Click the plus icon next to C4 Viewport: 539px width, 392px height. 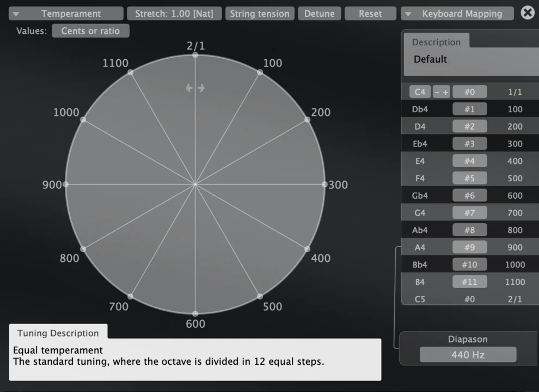[446, 93]
